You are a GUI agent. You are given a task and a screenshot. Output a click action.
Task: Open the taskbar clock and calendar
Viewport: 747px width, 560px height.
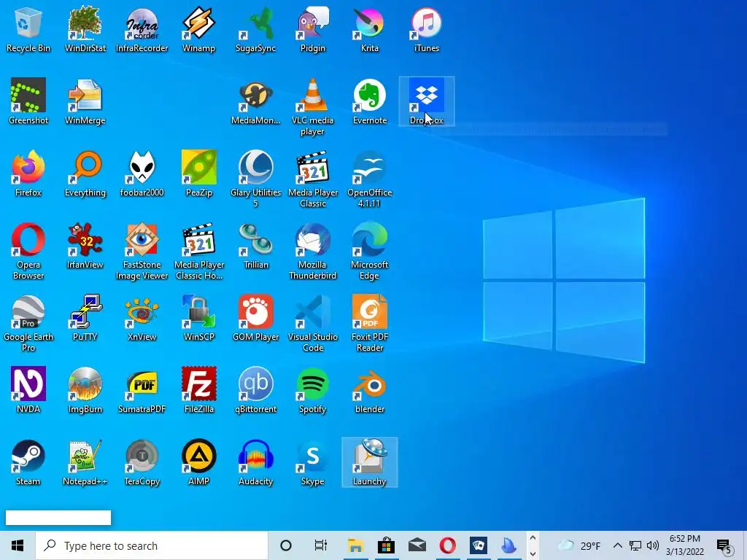685,545
